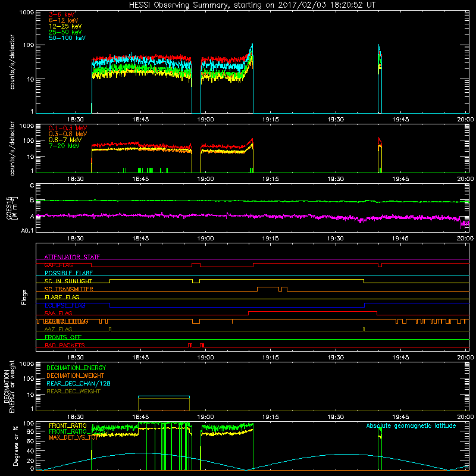This screenshot has height=476, width=476.
Task: Select the 0.3-0.8 MeV legend label
Action: [68, 134]
